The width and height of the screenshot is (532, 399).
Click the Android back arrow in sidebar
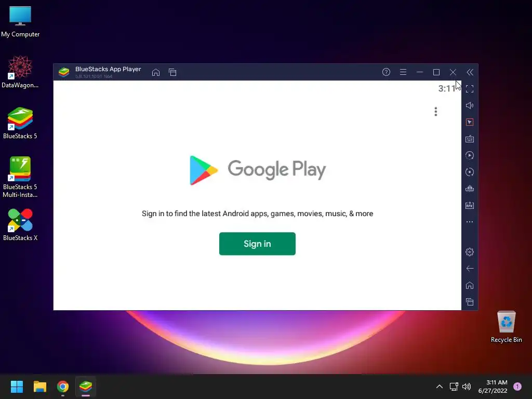pos(470,269)
